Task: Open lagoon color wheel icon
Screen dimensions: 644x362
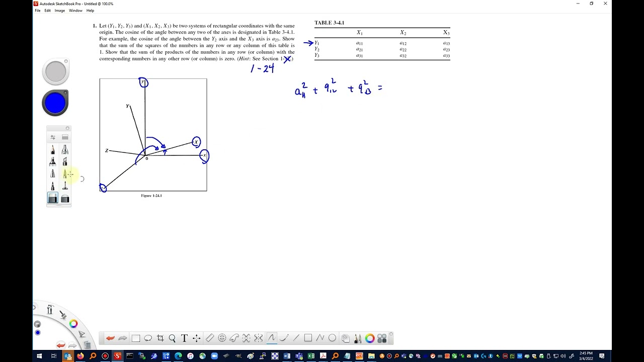Action: (73, 324)
